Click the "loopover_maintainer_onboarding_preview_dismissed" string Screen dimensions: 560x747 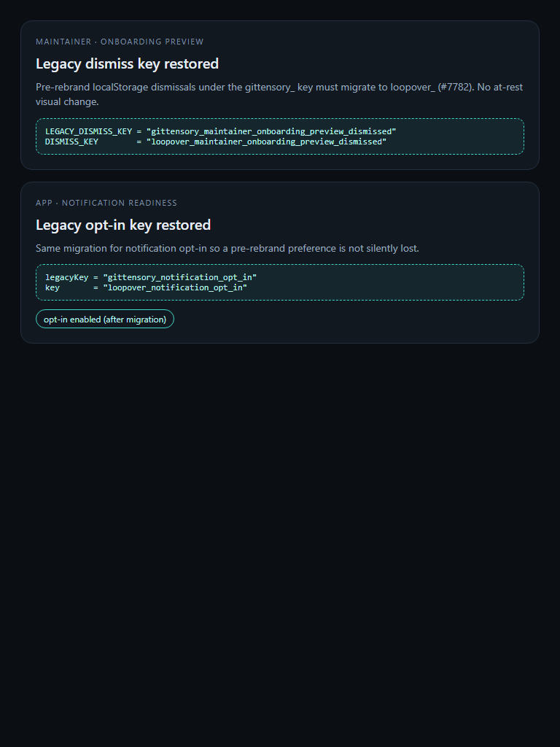point(267,142)
